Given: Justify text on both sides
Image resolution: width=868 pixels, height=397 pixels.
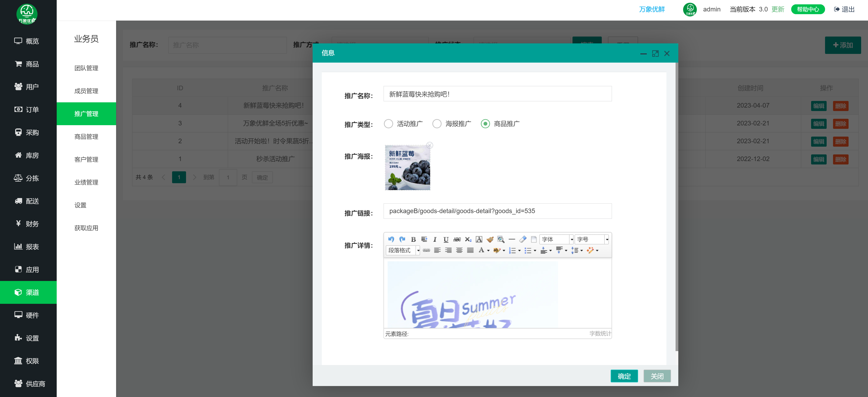Looking at the screenshot, I should [470, 250].
